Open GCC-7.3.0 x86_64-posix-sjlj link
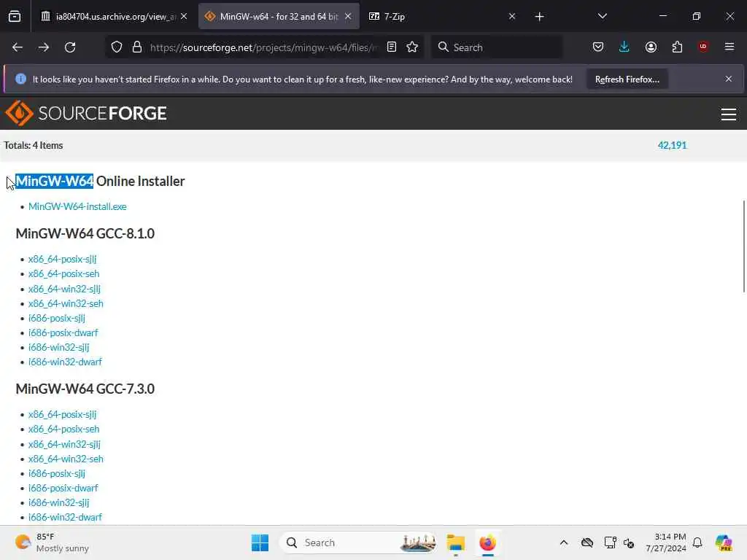 [62, 414]
